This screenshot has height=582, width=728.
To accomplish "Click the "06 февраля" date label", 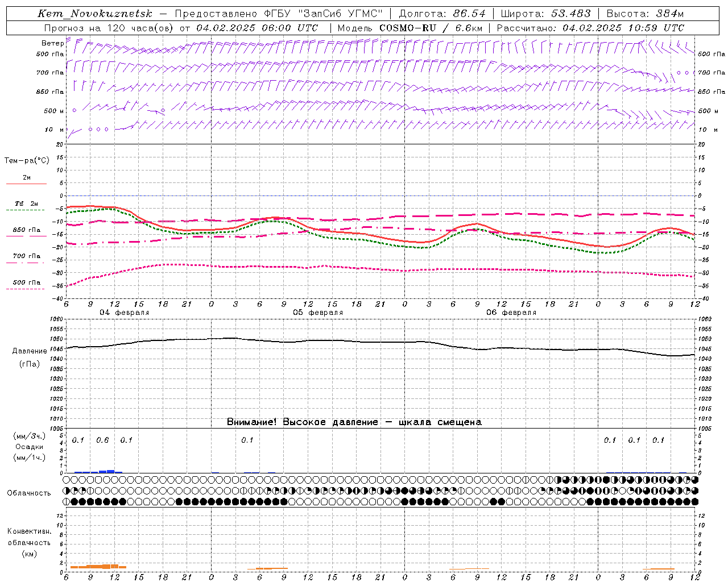I will (x=511, y=313).
